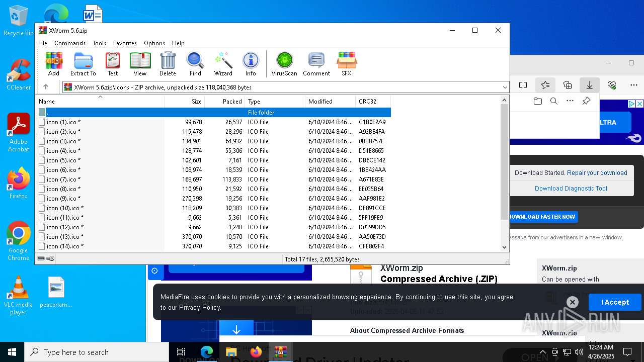This screenshot has height=362, width=644.
Task: Open the File menu
Action: click(x=43, y=43)
